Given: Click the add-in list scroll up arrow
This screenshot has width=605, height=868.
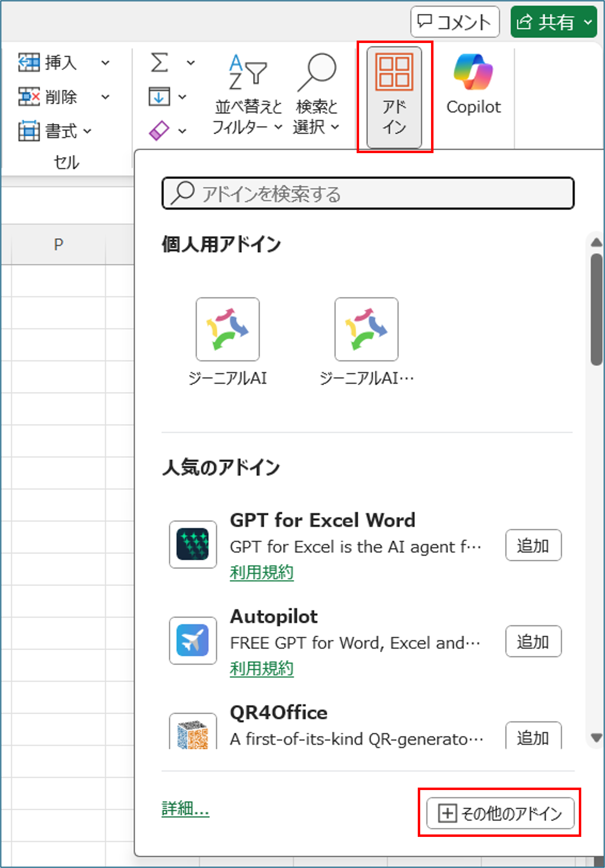Looking at the screenshot, I should pos(596,242).
